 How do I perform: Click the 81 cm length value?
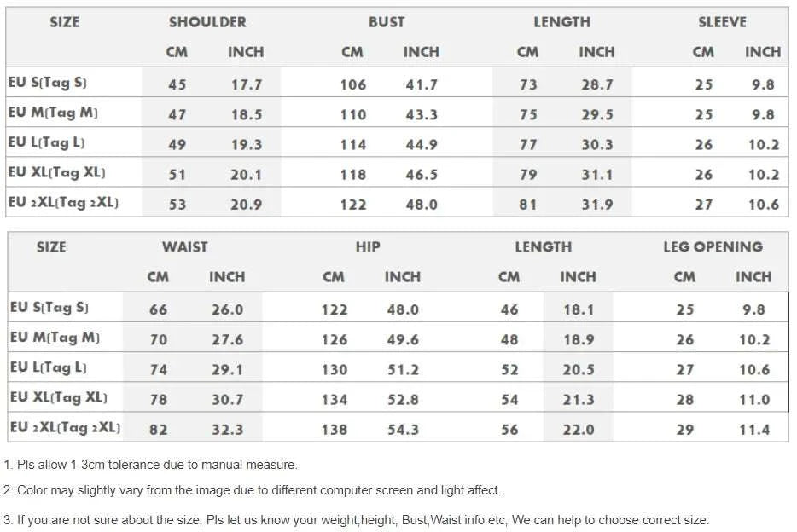[x=528, y=205]
